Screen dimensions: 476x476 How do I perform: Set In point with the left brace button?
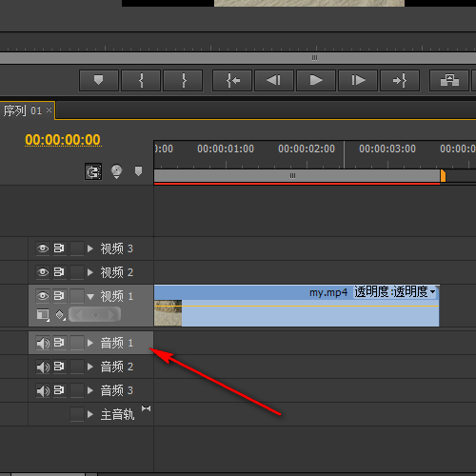tap(141, 80)
